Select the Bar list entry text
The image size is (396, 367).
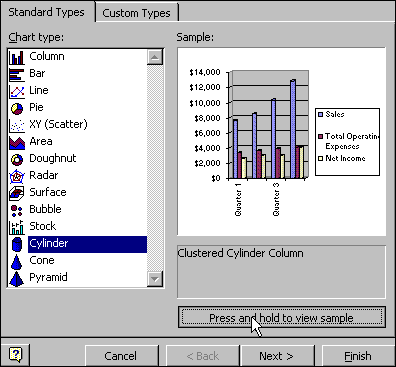click(x=37, y=73)
